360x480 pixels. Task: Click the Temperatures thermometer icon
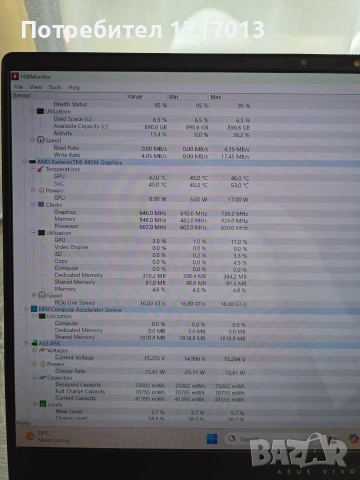tap(40, 169)
